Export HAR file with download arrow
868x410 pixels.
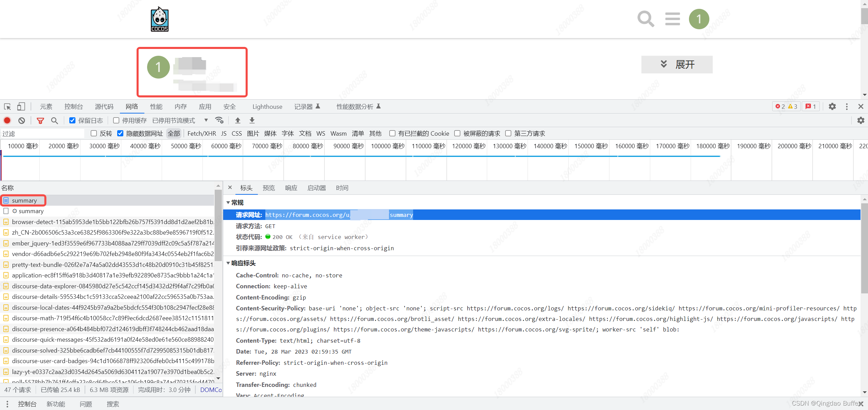[x=252, y=120]
